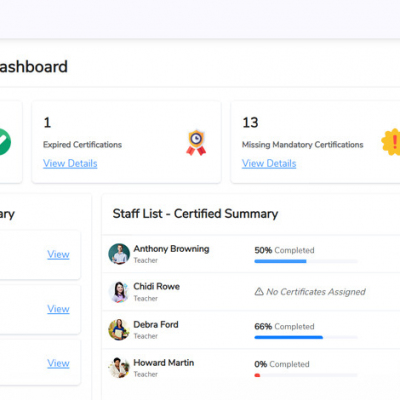The image size is (400, 400).
Task: Open Howard Martin's profile photo
Action: tap(119, 368)
